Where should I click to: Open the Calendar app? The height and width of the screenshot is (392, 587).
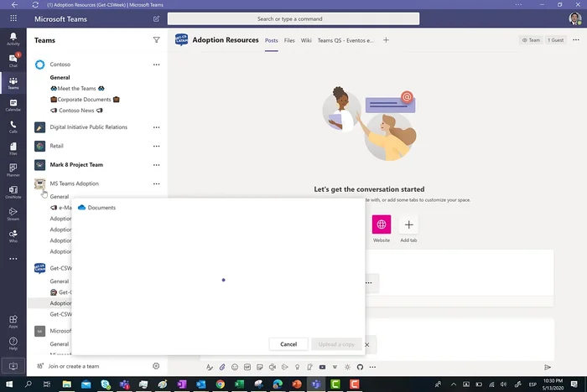(x=13, y=105)
